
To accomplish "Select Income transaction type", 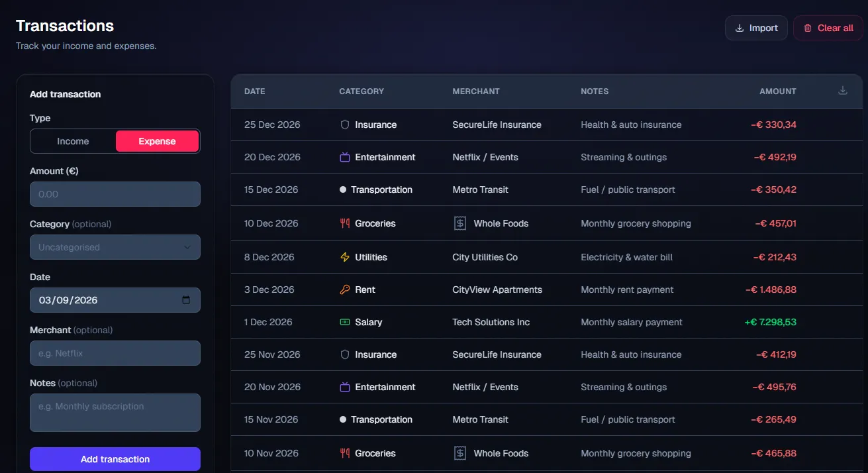I will (x=73, y=141).
